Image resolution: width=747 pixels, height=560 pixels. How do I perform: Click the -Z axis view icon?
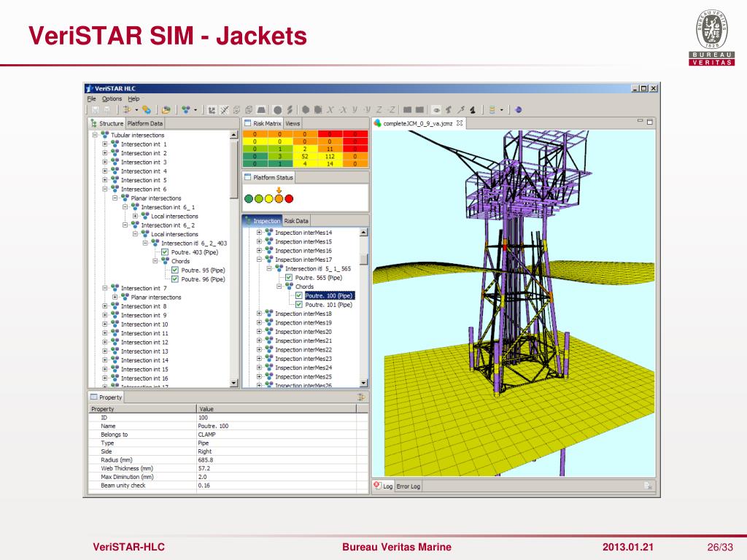click(391, 110)
